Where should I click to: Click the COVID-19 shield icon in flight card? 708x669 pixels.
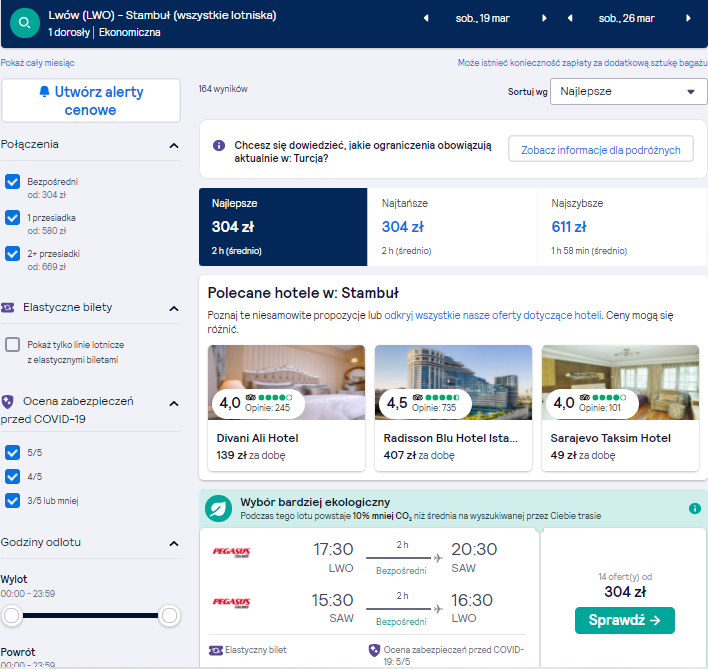(x=374, y=650)
